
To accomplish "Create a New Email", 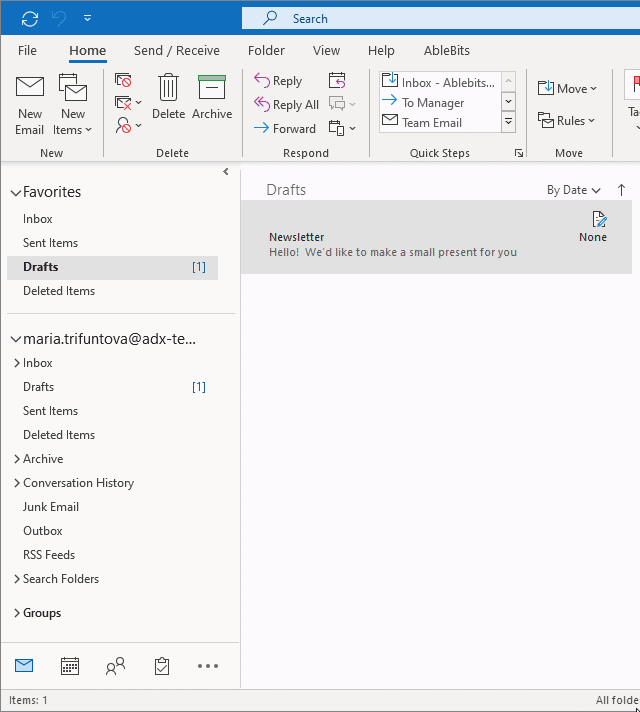I will (x=30, y=105).
